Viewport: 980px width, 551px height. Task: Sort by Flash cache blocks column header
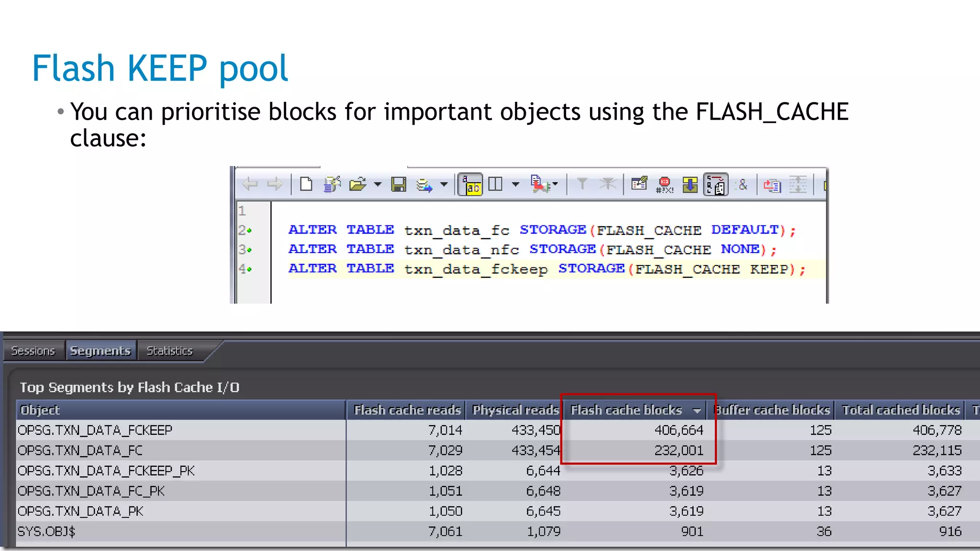click(x=635, y=410)
